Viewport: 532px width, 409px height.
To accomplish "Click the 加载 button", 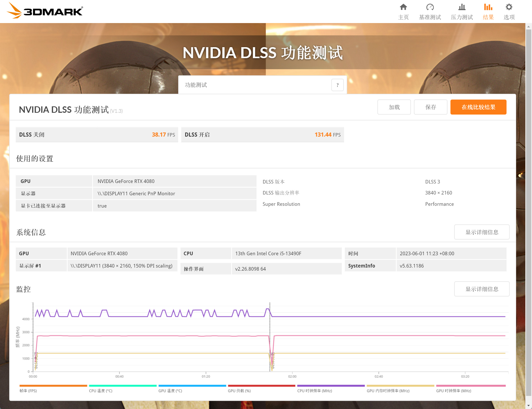I will [x=394, y=107].
